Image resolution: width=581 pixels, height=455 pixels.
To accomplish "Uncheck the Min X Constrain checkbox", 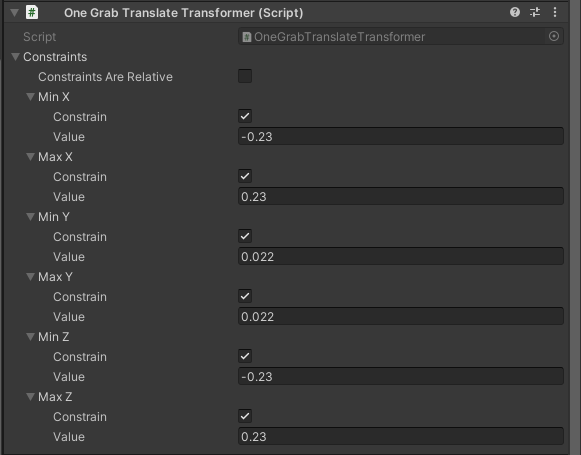I will 245,116.
